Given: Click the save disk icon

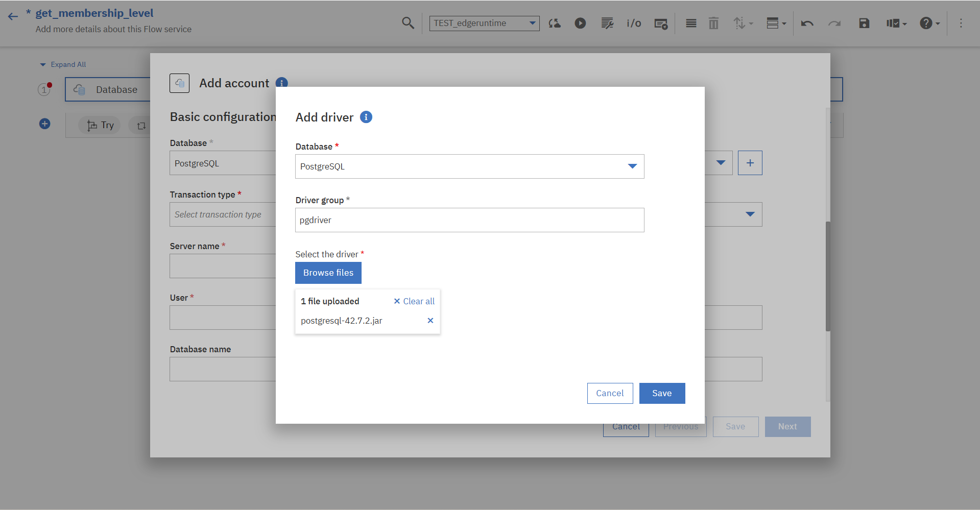Looking at the screenshot, I should coord(864,23).
